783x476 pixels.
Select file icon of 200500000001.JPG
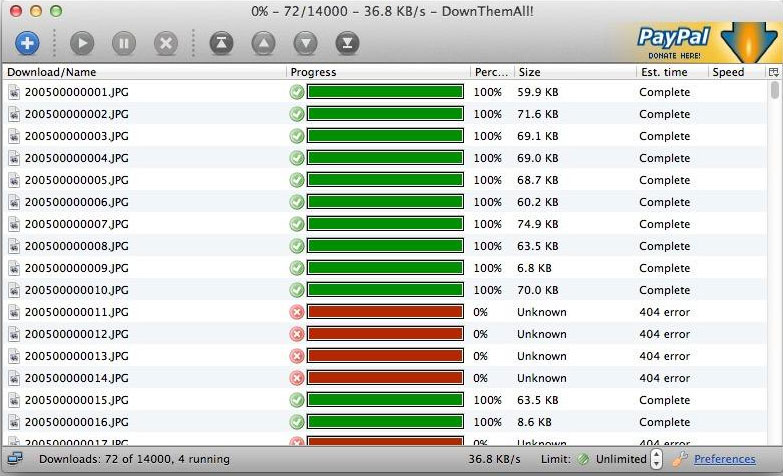[14, 92]
